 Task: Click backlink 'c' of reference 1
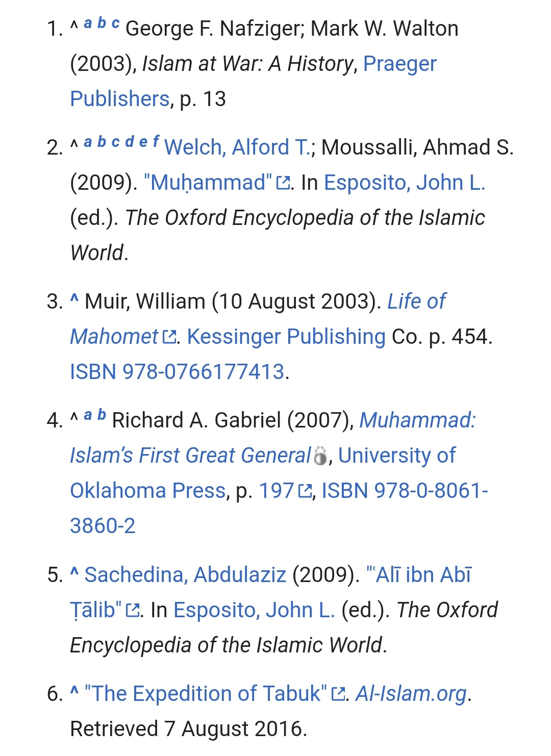(116, 23)
